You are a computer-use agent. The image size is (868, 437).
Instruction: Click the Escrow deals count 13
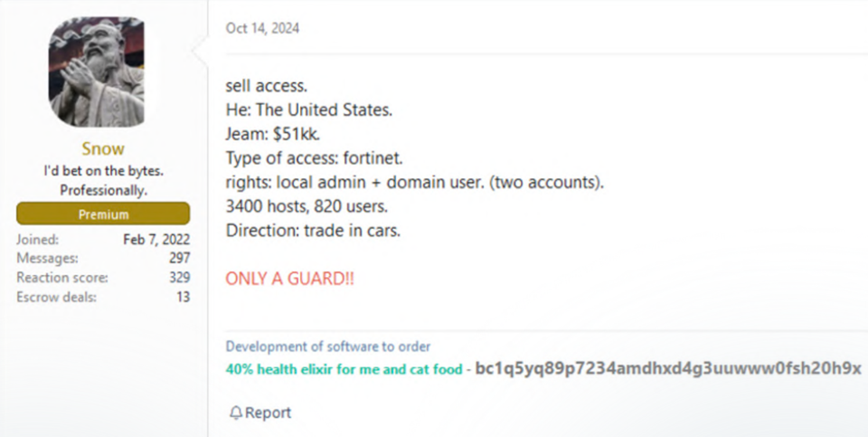(183, 297)
